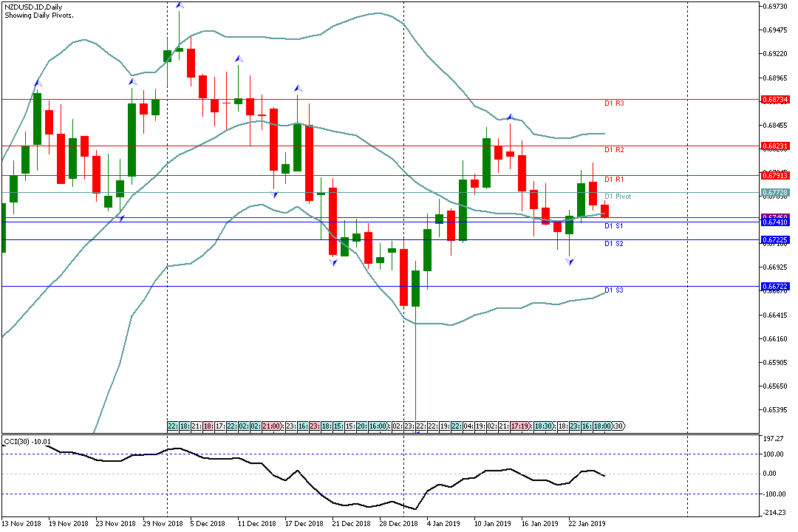Click the 19 Nov 2018 date label
The width and height of the screenshot is (798, 532).
[68, 524]
